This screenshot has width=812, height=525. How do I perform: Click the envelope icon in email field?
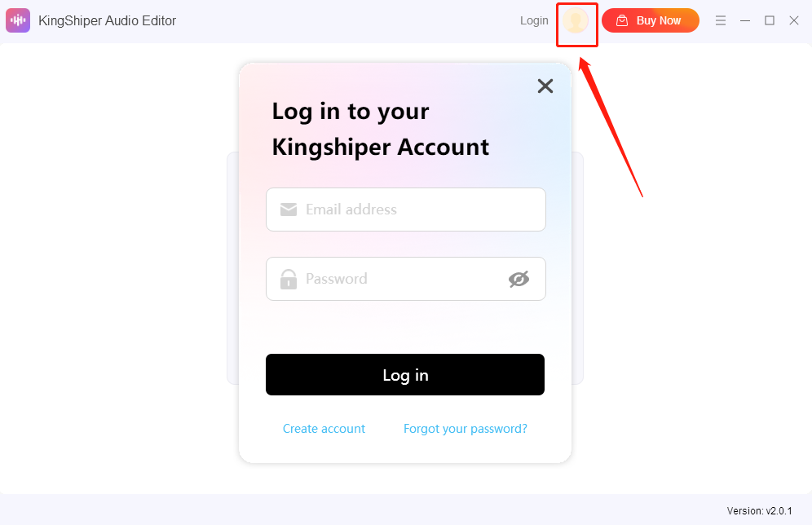[x=289, y=210]
